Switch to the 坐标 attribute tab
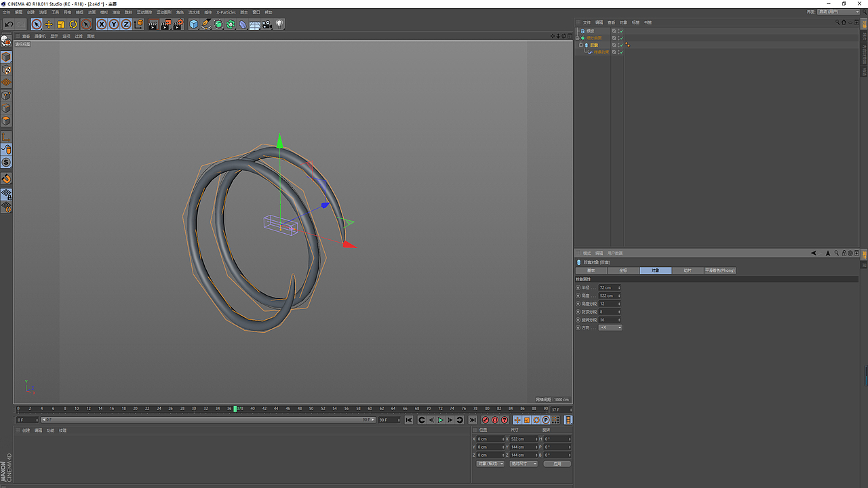 coord(623,270)
